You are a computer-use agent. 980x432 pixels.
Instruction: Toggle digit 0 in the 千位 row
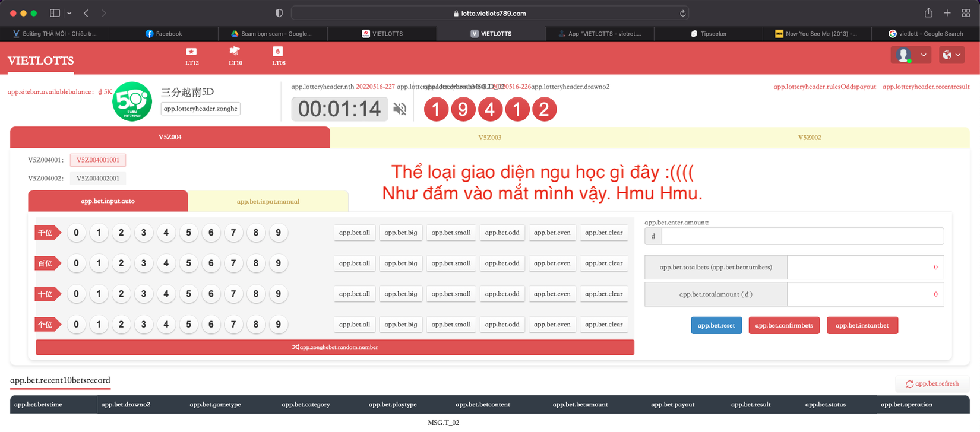76,233
